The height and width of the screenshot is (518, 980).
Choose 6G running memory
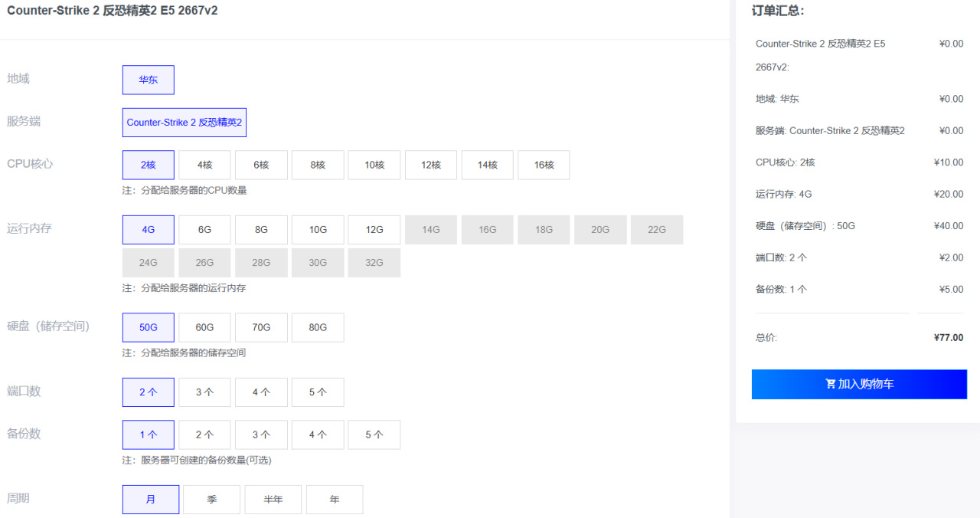pos(205,230)
